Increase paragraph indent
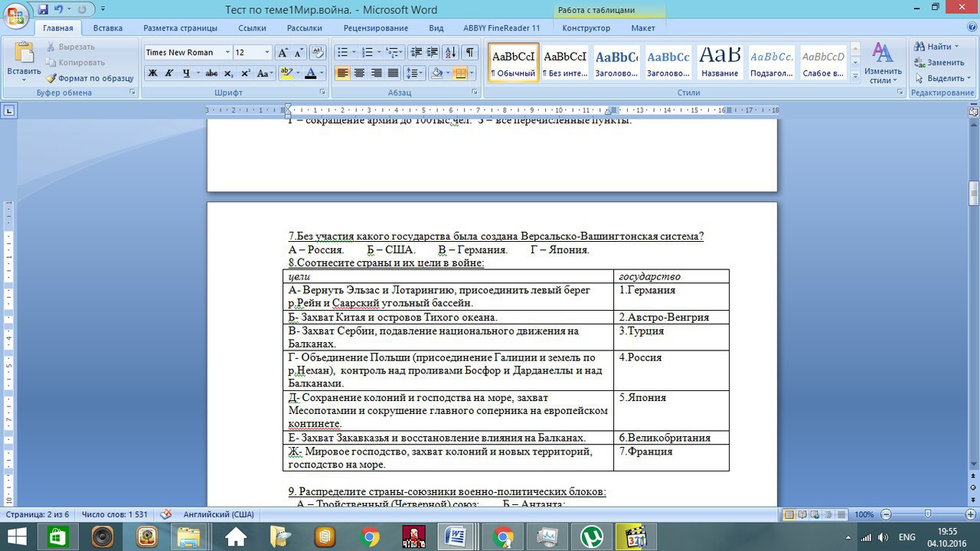Screen dimensions: 980x551 click(x=433, y=53)
